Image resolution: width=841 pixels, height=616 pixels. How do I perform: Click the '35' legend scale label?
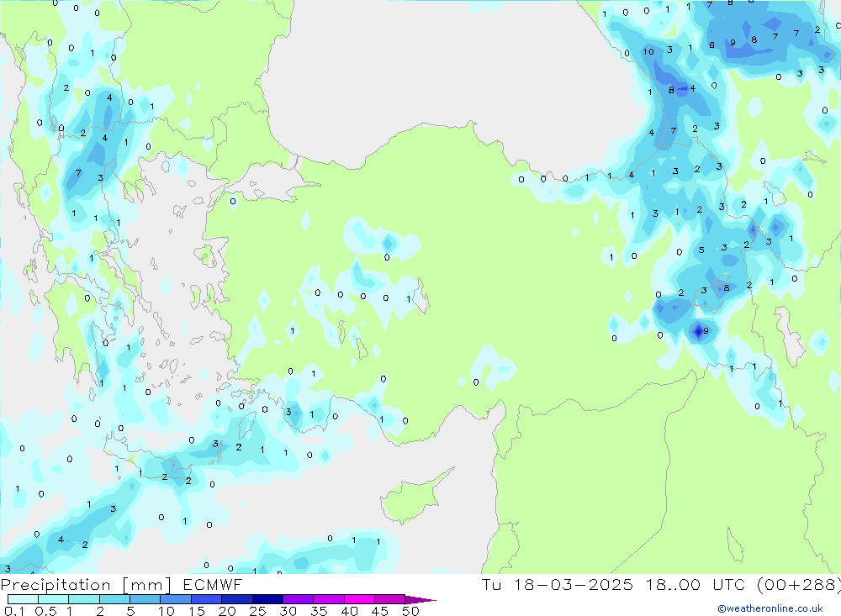[x=319, y=611]
